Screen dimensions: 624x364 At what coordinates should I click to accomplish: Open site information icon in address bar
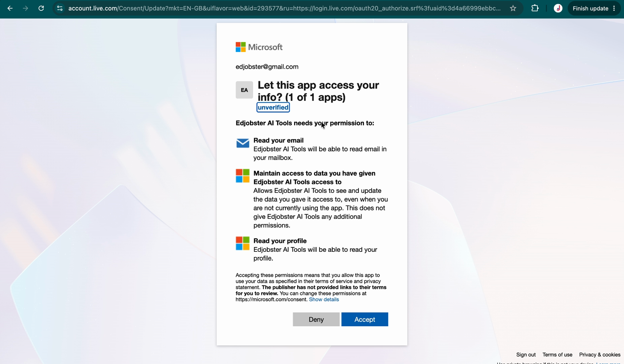tap(60, 8)
